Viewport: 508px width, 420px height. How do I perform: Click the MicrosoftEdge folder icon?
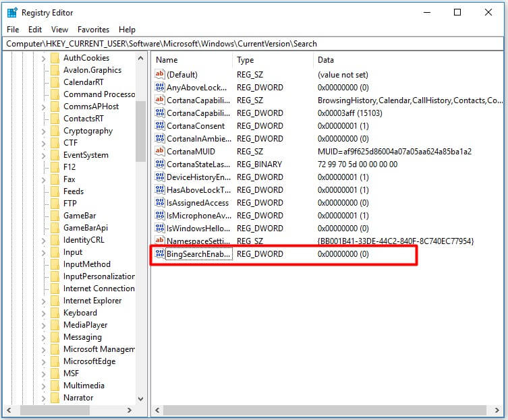[55, 361]
